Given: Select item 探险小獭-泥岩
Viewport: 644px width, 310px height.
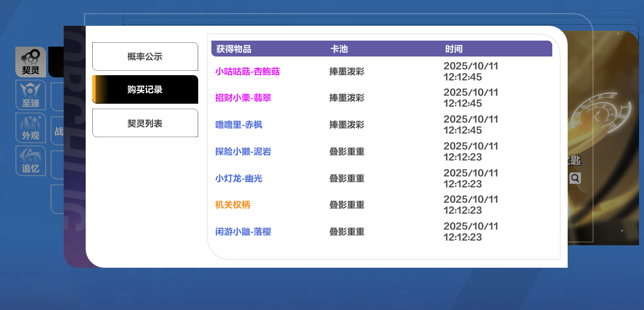Looking at the screenshot, I should point(243,151).
